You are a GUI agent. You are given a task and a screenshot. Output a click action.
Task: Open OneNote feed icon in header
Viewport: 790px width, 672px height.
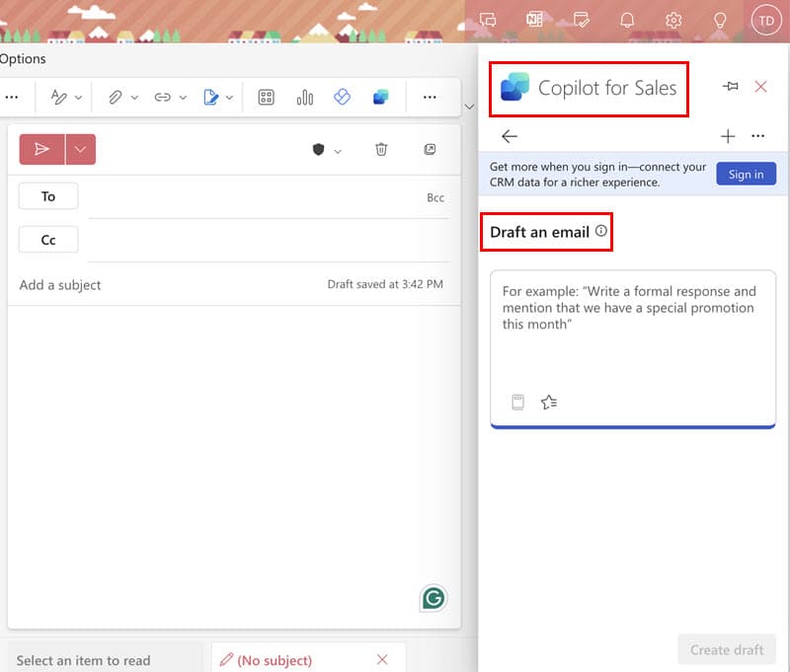[x=534, y=20]
